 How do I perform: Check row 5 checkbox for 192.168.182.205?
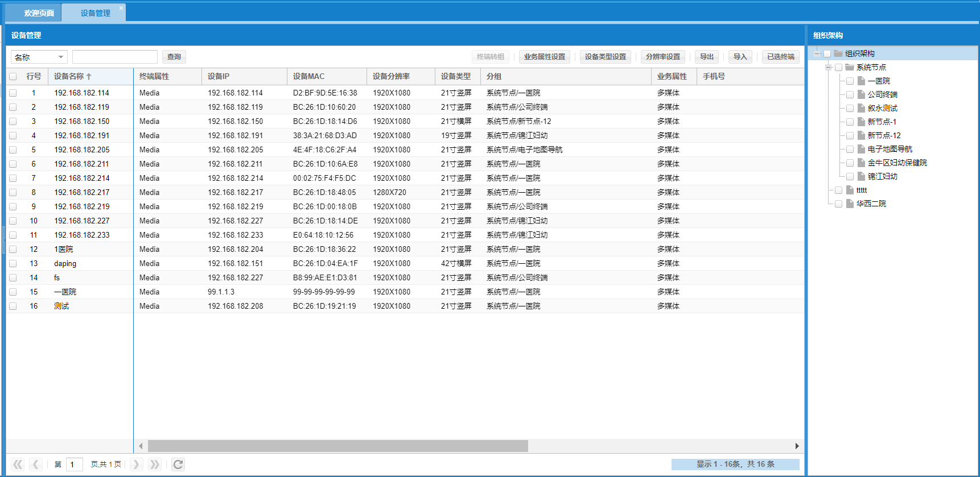click(x=13, y=150)
